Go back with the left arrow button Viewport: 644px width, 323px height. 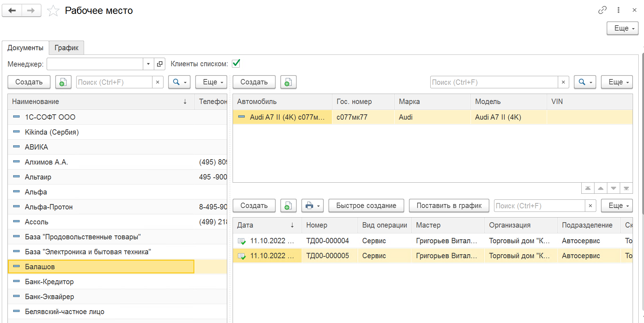[x=12, y=11]
